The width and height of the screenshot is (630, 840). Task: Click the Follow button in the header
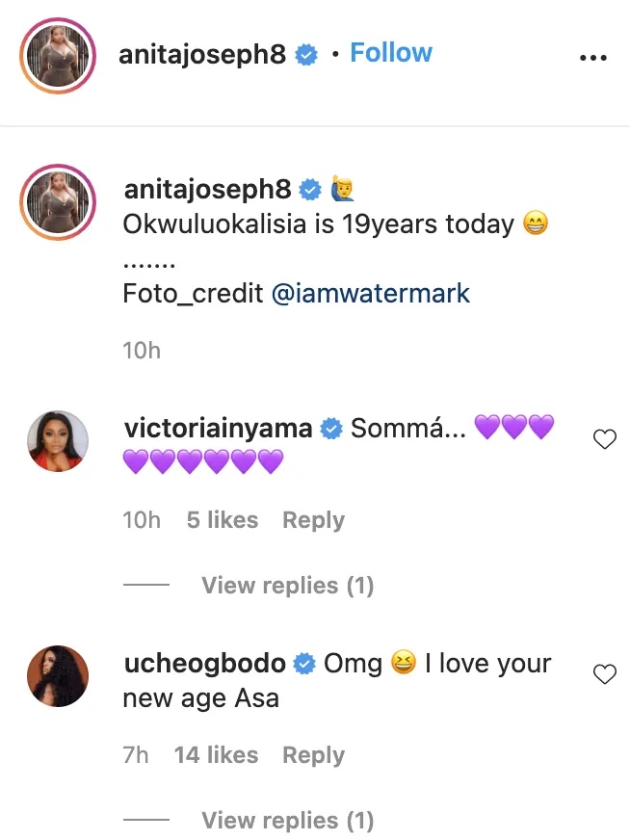[391, 53]
